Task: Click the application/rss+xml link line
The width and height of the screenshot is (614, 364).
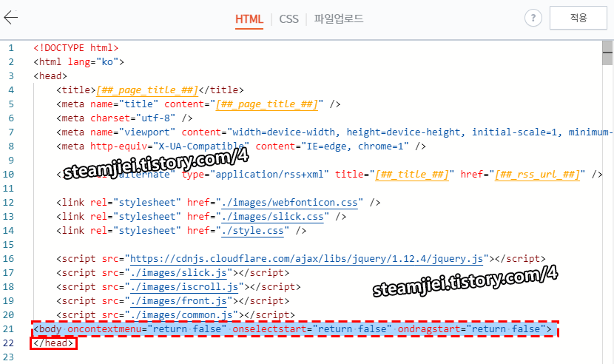Action: coord(329,175)
